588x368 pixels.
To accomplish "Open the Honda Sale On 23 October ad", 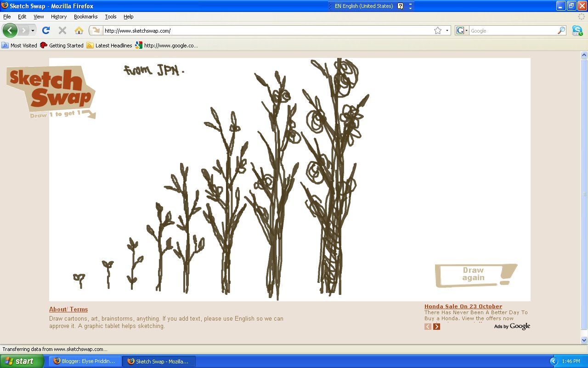I will [463, 306].
